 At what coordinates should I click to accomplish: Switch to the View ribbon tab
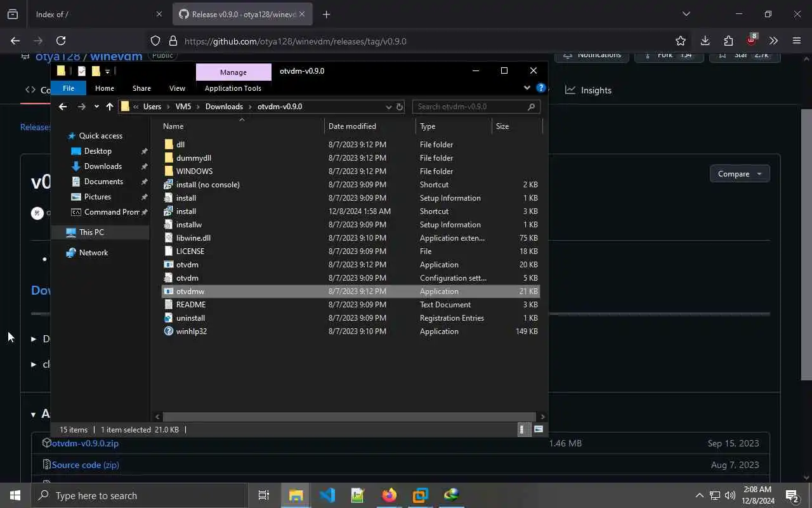(x=177, y=88)
